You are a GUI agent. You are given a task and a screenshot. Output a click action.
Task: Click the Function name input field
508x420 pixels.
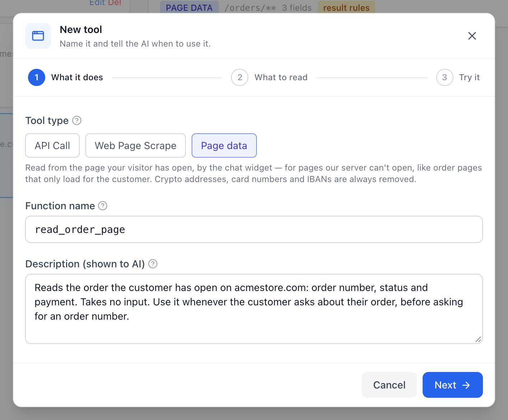254,229
